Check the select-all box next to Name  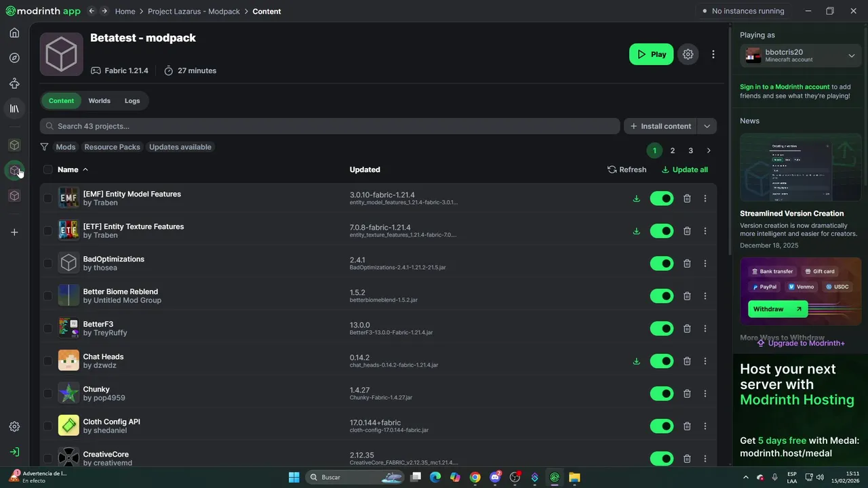coord(47,169)
